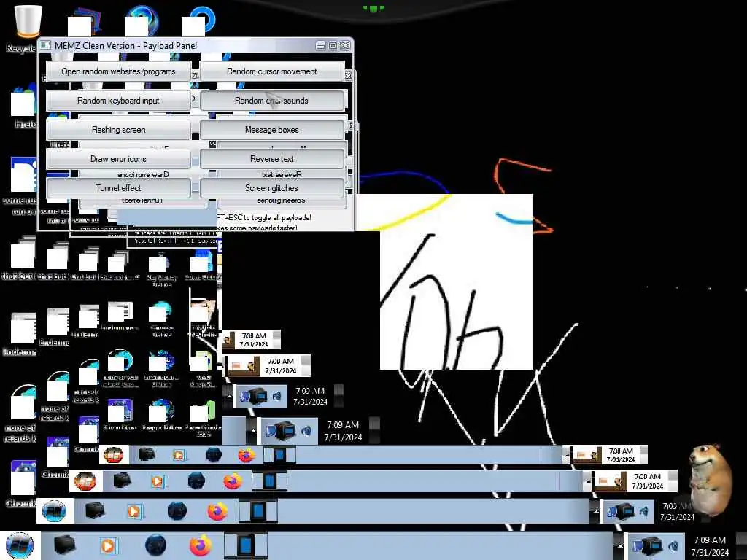Click the 'MEMZ Clean Version - Payload Panel' title text
Screen dimensions: 747x560
click(x=125, y=46)
